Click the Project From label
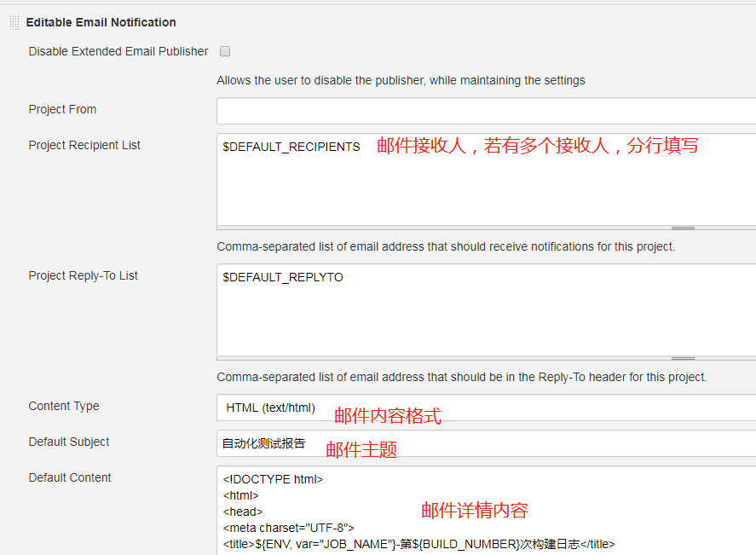 62,109
